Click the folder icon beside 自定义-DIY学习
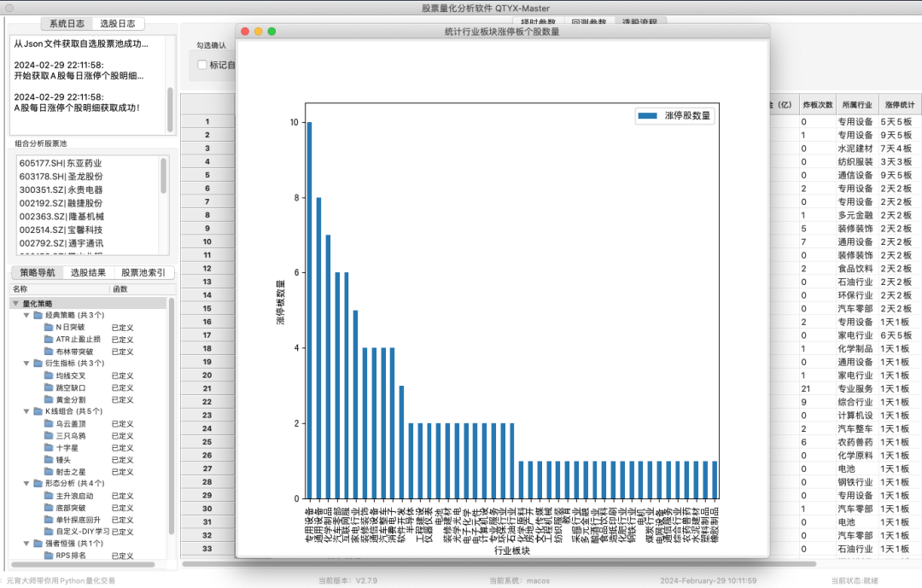922x588 pixels. pos(49,532)
